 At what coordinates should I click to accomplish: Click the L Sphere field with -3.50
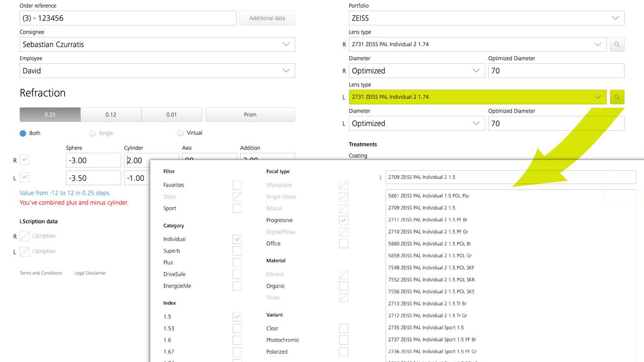[x=93, y=178]
